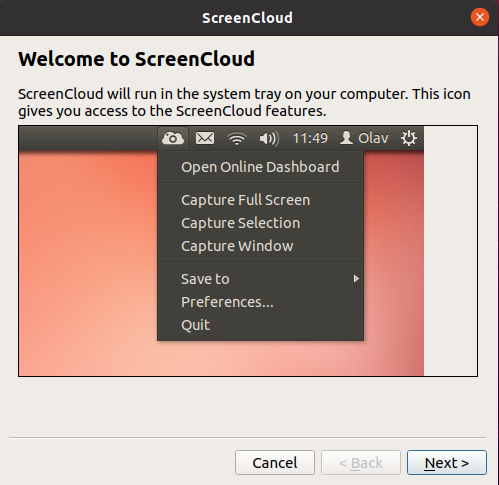Click the Back button

click(361, 463)
